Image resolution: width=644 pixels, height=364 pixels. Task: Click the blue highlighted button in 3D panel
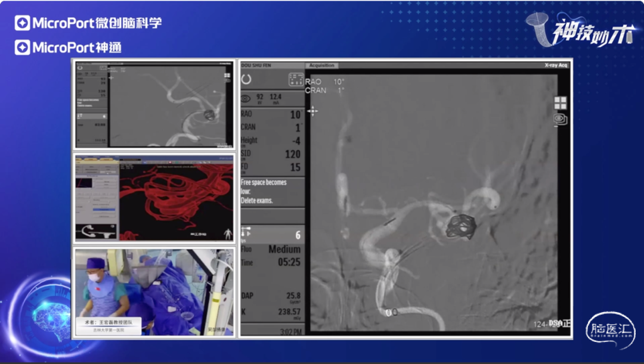click(104, 209)
